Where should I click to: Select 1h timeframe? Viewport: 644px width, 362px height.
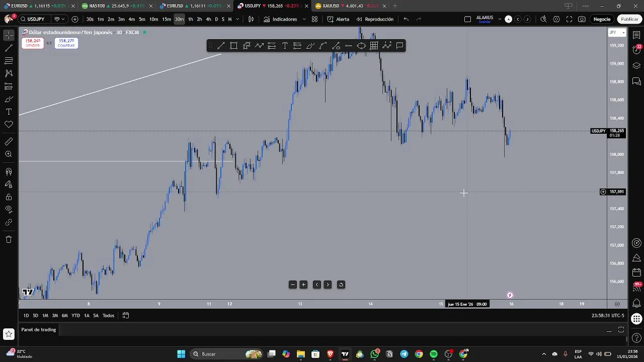pos(190,19)
